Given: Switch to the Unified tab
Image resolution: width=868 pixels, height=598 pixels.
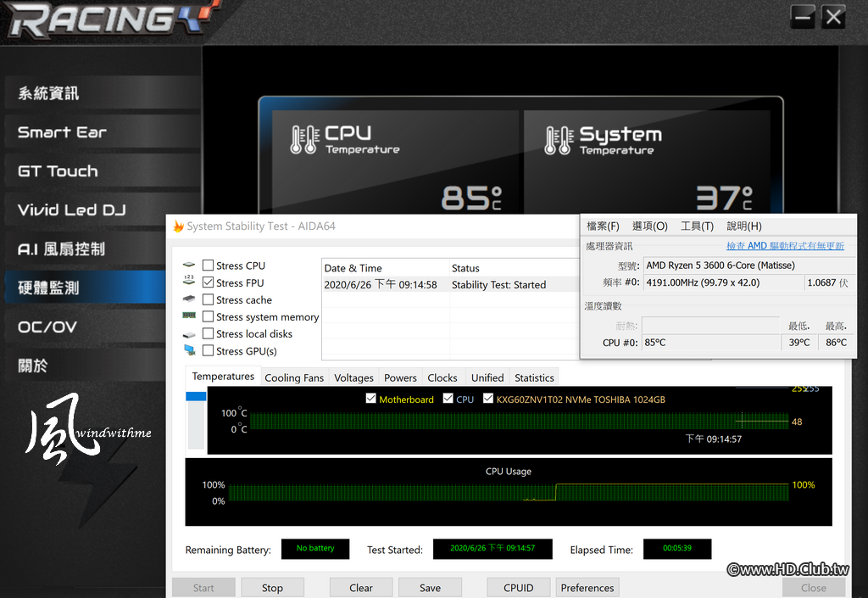Looking at the screenshot, I should click(487, 377).
